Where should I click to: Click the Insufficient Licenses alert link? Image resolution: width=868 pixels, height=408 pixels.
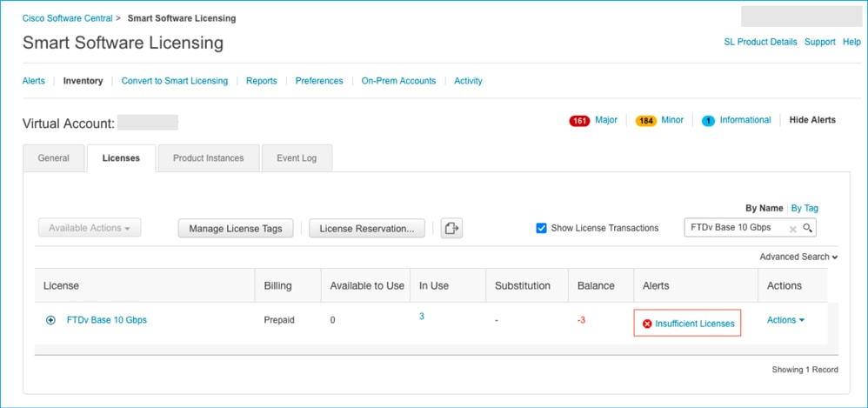tap(695, 324)
